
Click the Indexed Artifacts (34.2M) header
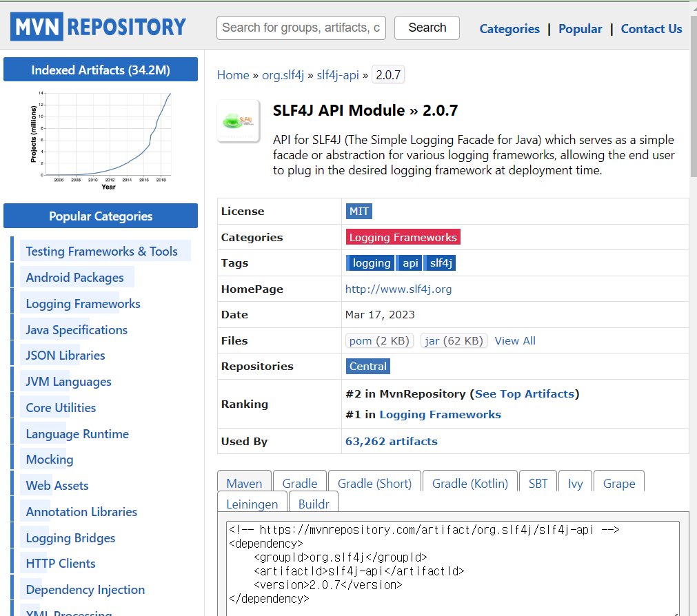click(x=101, y=70)
